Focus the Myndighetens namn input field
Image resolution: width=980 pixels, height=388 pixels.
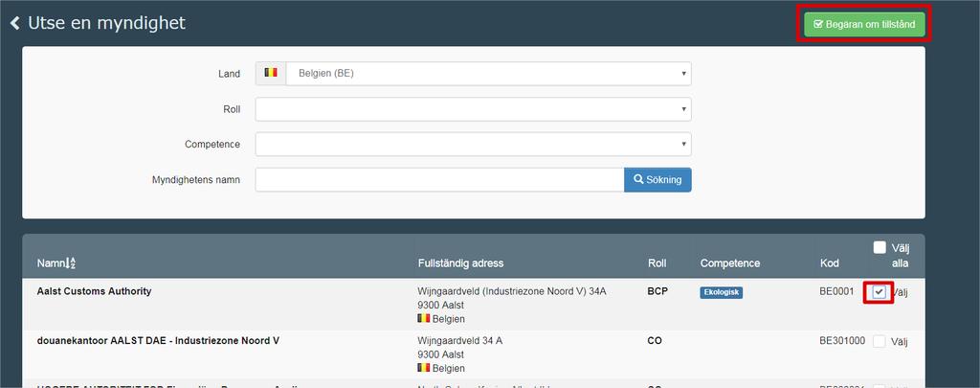[x=439, y=179]
